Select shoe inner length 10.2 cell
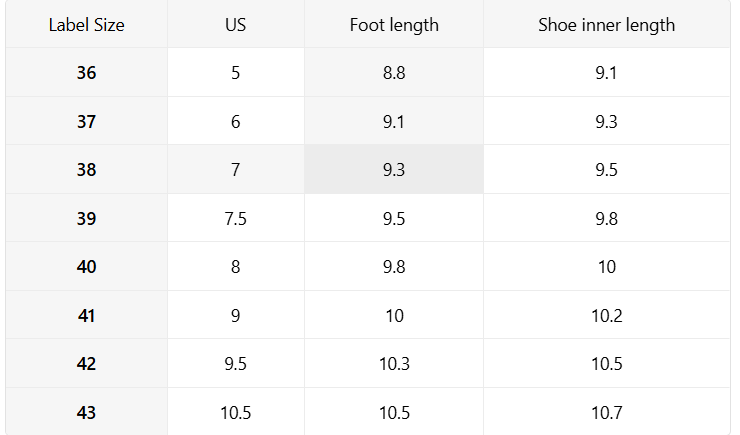Screen dimensions: 740x435 (606, 316)
